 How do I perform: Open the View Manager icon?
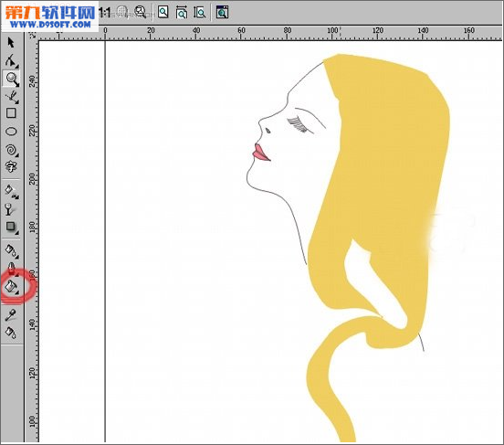[222, 12]
